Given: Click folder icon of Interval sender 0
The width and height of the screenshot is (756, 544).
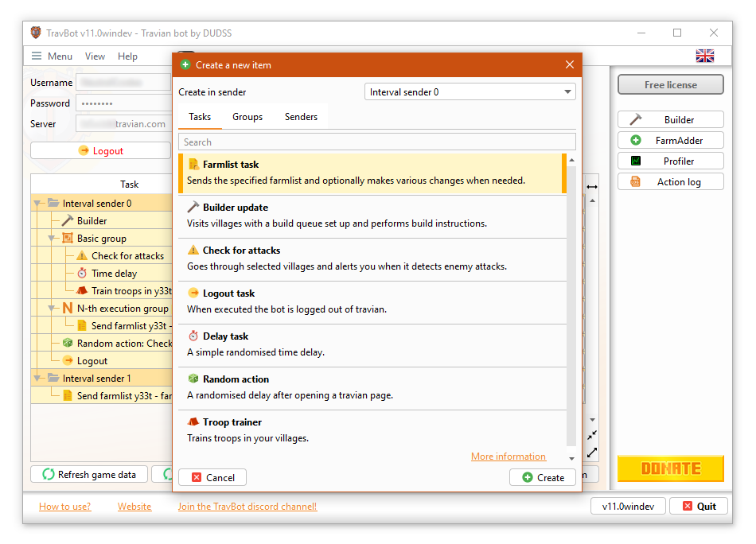Looking at the screenshot, I should point(53,203).
